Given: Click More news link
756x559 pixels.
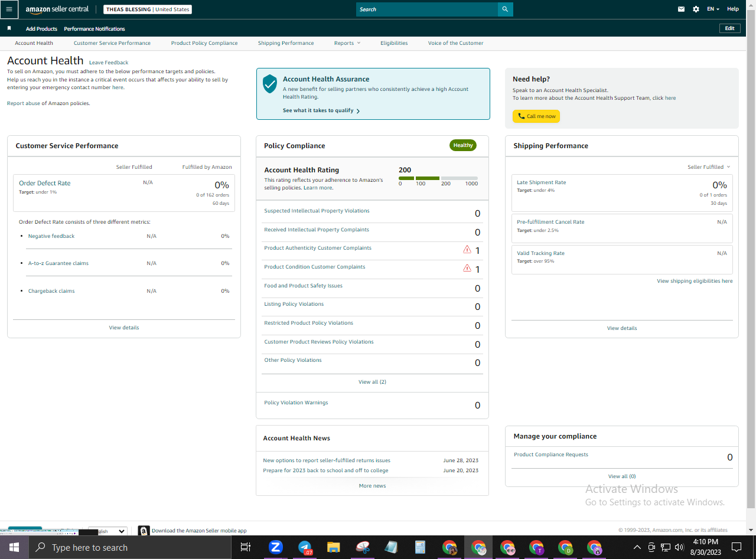Looking at the screenshot, I should pos(372,486).
